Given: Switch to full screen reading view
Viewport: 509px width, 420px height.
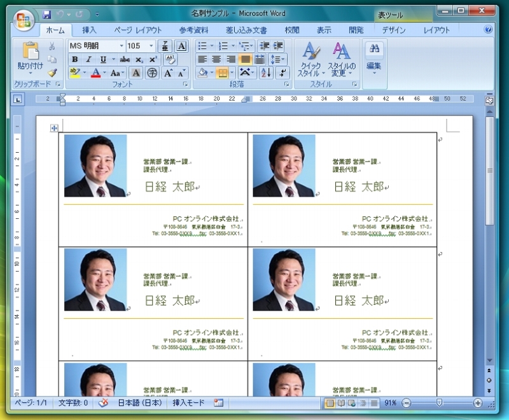Looking at the screenshot, I should click(x=342, y=403).
